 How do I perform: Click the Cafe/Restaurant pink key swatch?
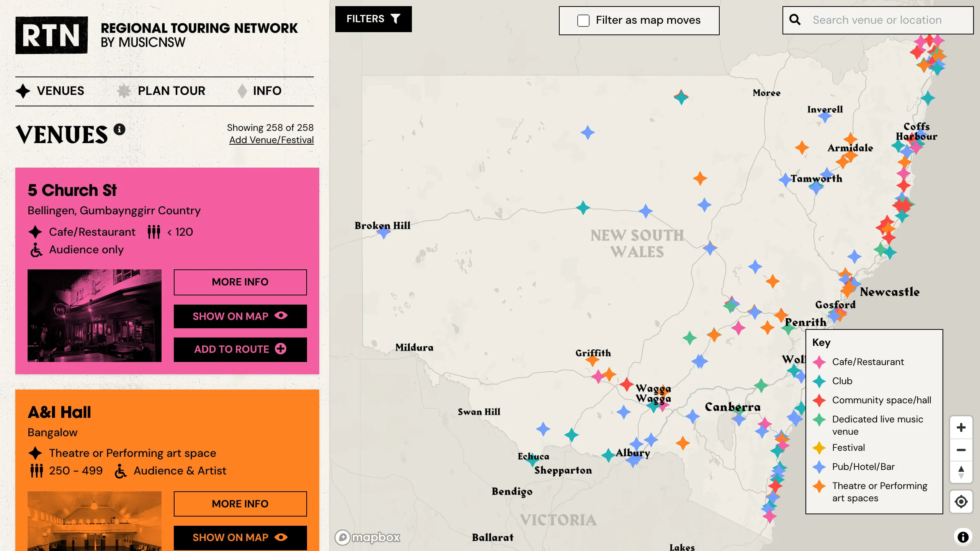pos(819,362)
